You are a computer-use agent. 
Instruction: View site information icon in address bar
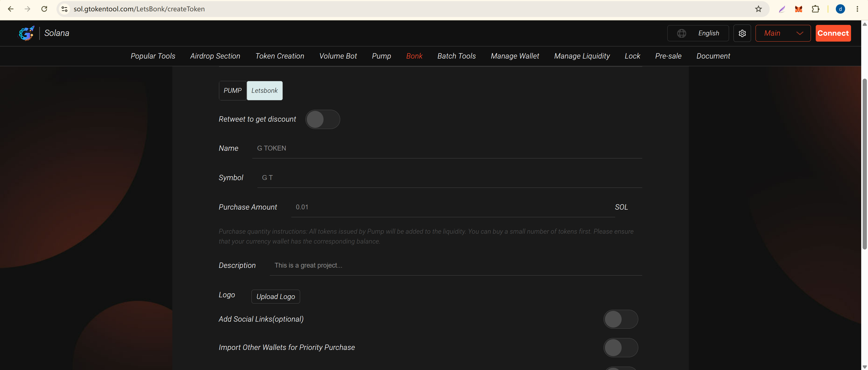click(x=64, y=9)
